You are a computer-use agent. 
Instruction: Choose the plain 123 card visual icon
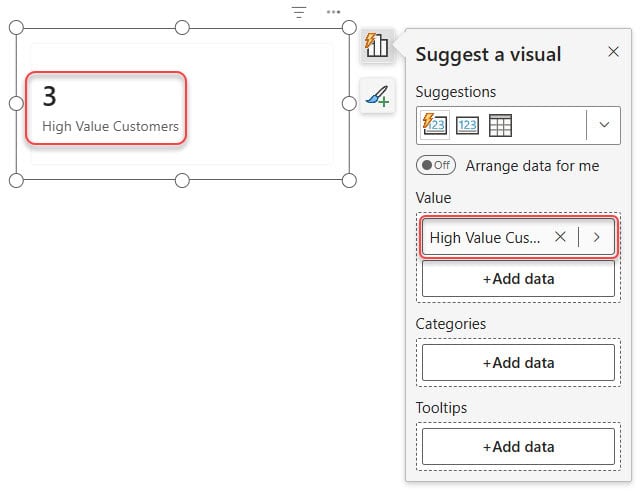coord(467,125)
